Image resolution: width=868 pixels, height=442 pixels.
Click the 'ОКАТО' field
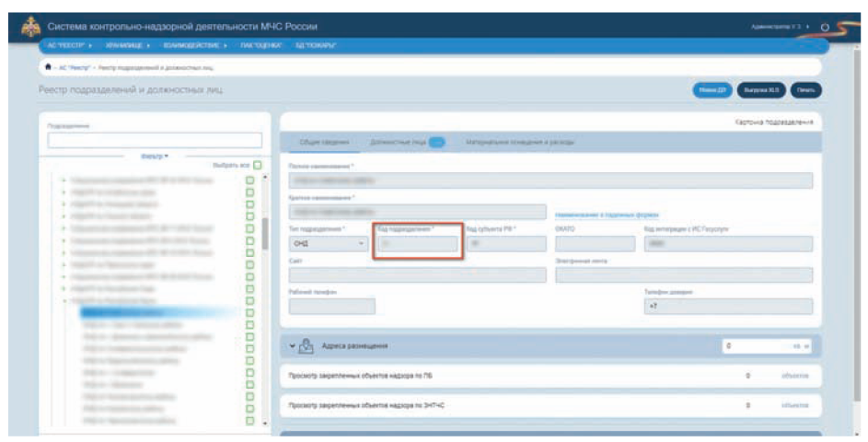click(x=596, y=244)
